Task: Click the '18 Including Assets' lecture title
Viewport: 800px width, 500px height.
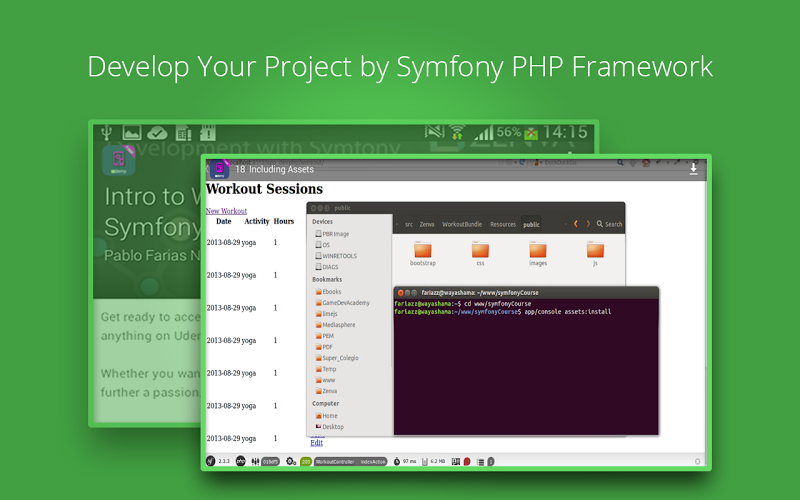Action: tap(274, 169)
